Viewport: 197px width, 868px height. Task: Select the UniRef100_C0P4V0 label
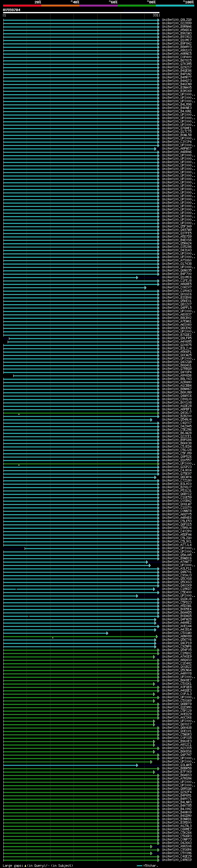pos(177,57)
